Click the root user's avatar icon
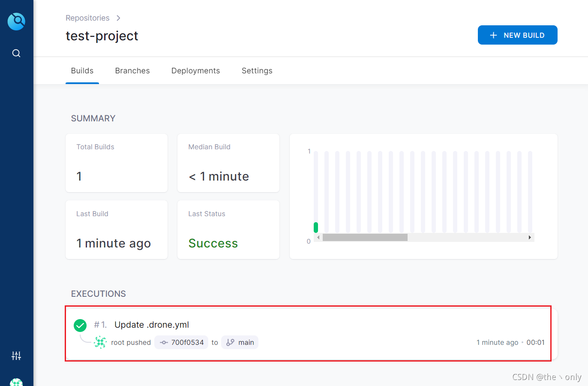 point(100,342)
